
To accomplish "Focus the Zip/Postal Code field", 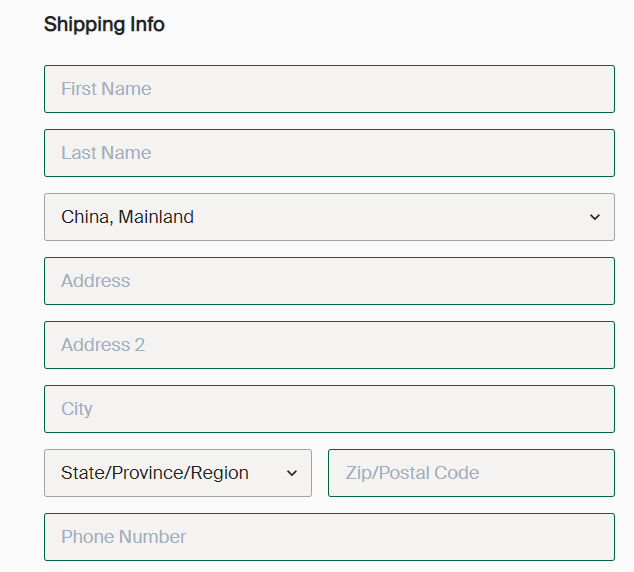I will coord(471,473).
